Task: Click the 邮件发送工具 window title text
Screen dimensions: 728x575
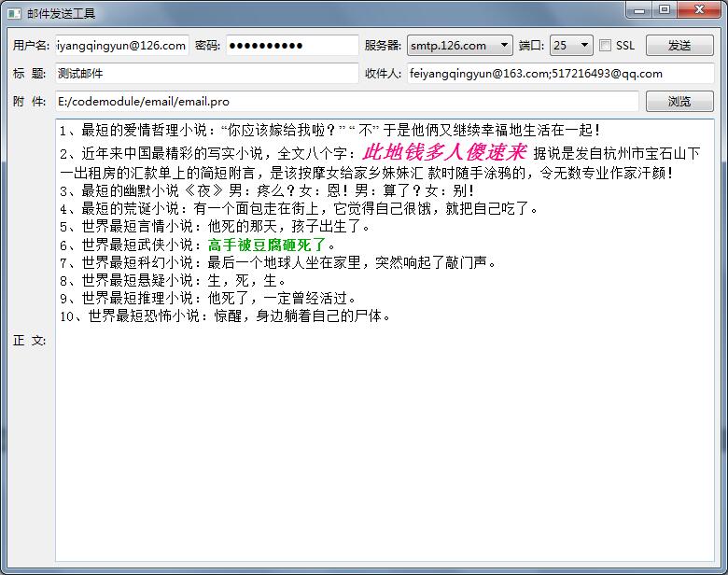Action: point(61,13)
